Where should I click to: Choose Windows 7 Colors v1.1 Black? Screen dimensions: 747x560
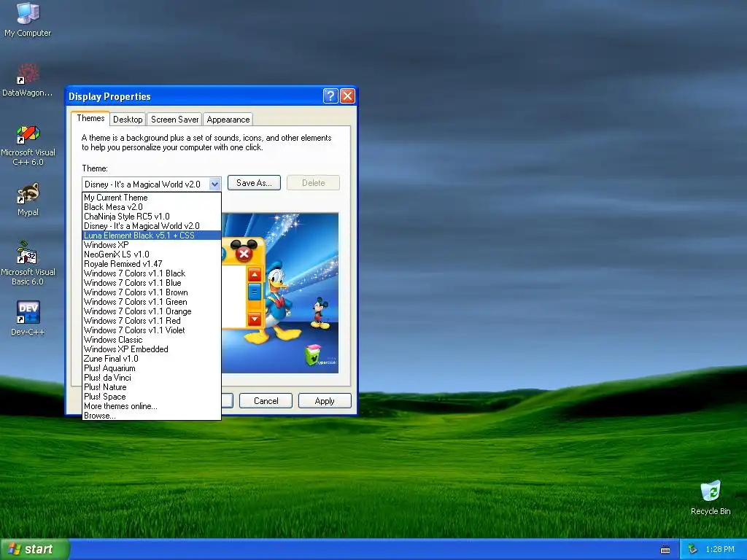pyautogui.click(x=152, y=273)
